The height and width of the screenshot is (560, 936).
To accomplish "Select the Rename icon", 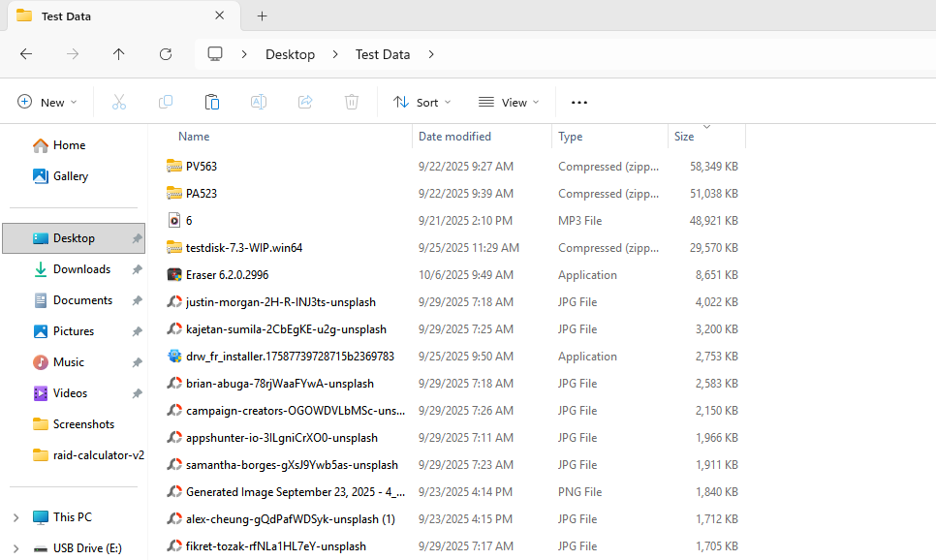I will (x=258, y=102).
